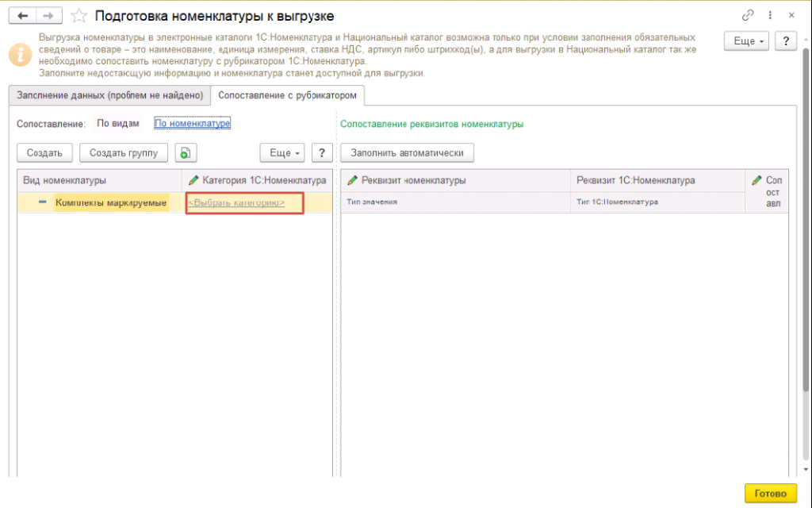The height and width of the screenshot is (508, 812).
Task: Click the yellow Готово button
Action: [770, 493]
